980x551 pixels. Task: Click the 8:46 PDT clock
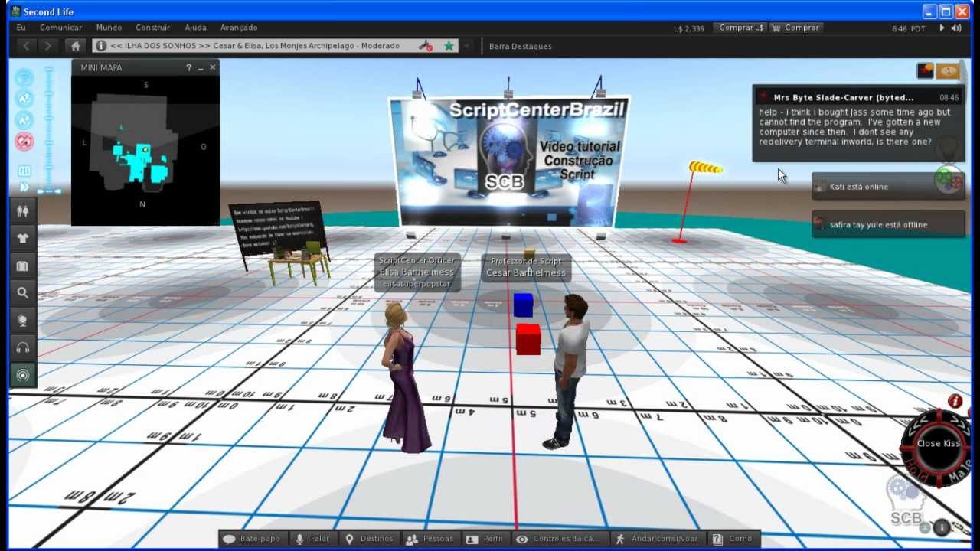(909, 28)
